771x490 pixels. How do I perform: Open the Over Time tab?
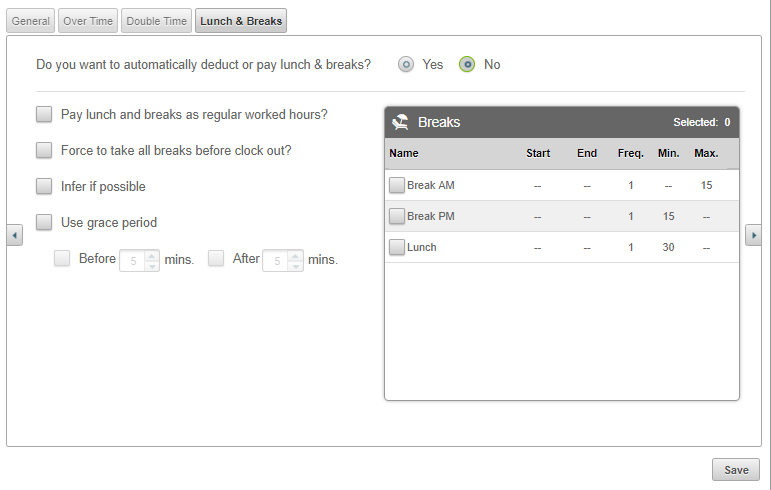88,21
